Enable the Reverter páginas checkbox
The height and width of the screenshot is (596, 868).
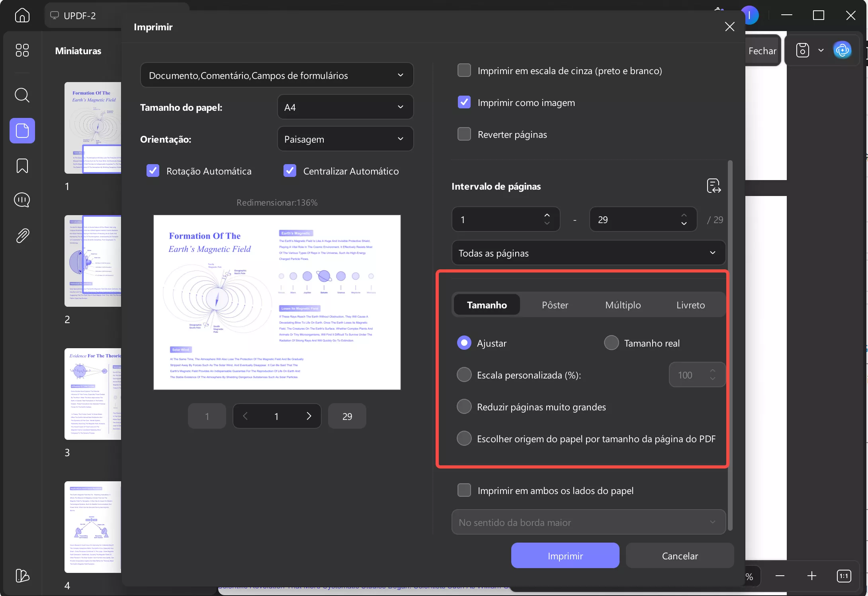pos(464,134)
